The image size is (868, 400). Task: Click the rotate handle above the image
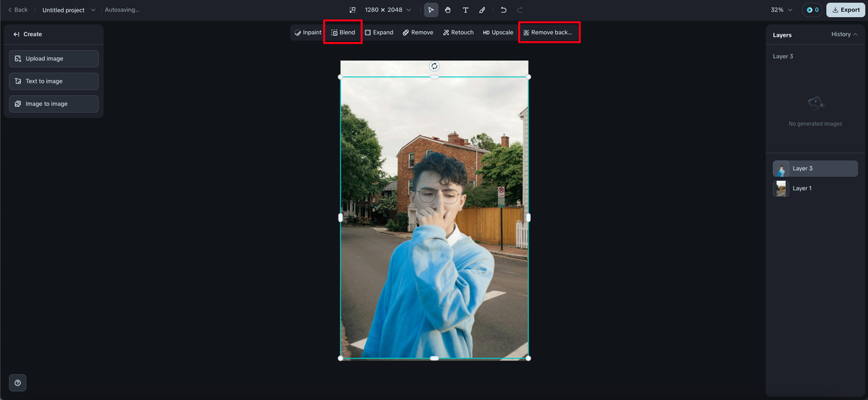click(x=434, y=66)
